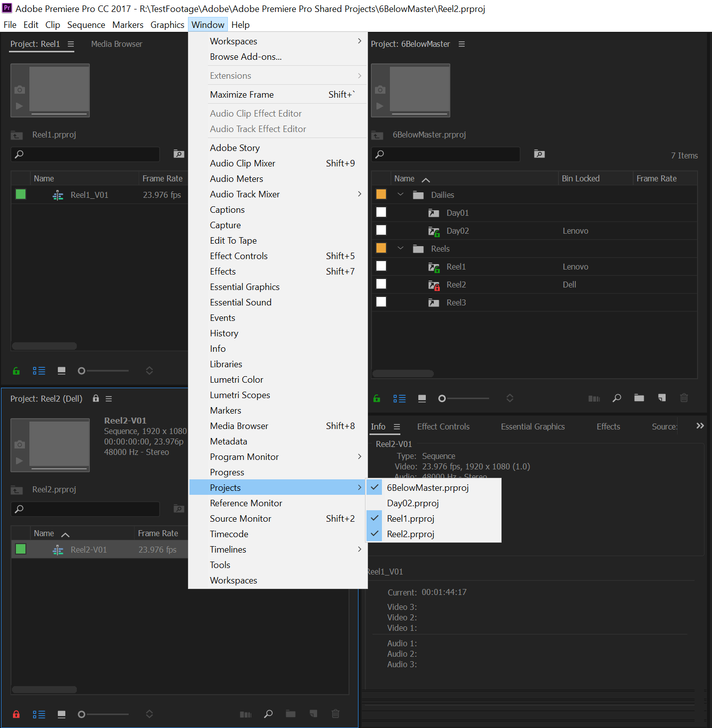Click trash icon in Reel2 panel footer

(x=336, y=714)
